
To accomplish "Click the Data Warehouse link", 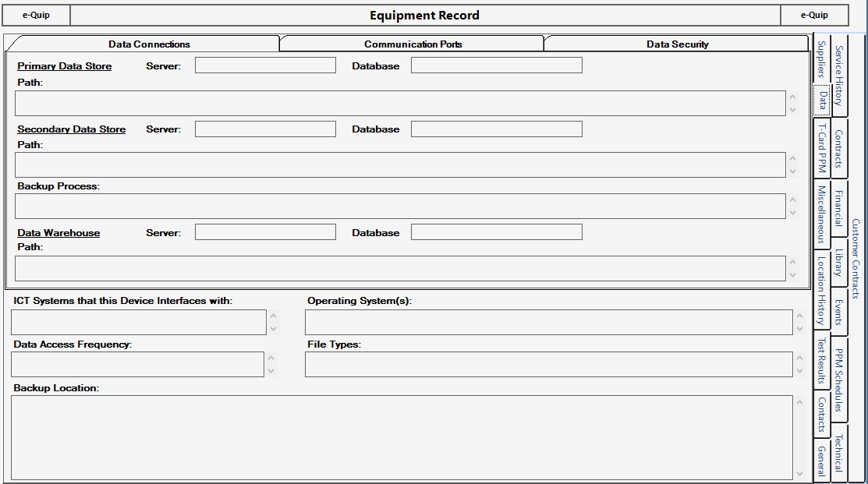I will coord(58,233).
